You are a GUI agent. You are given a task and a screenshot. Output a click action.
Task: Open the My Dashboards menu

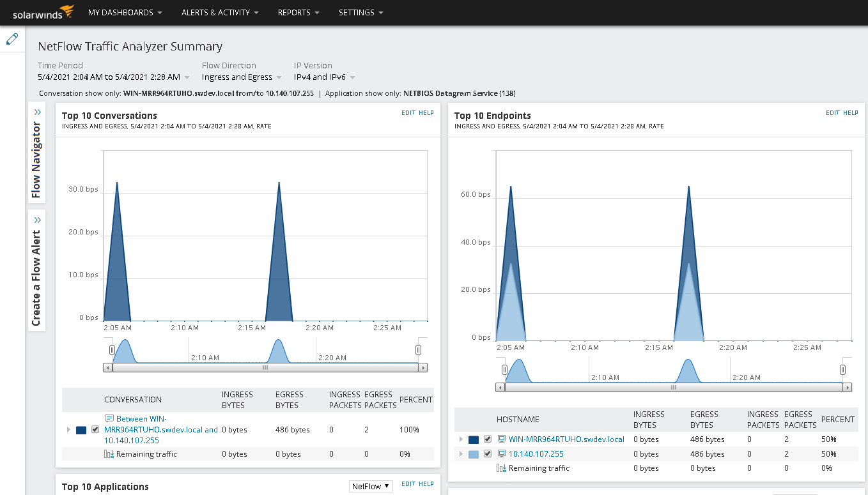coord(125,12)
